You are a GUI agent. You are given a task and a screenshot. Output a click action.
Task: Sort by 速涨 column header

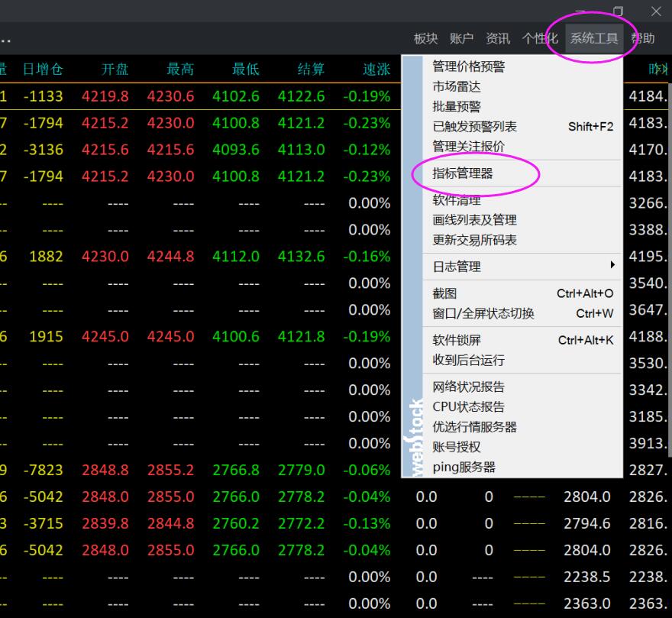click(376, 70)
